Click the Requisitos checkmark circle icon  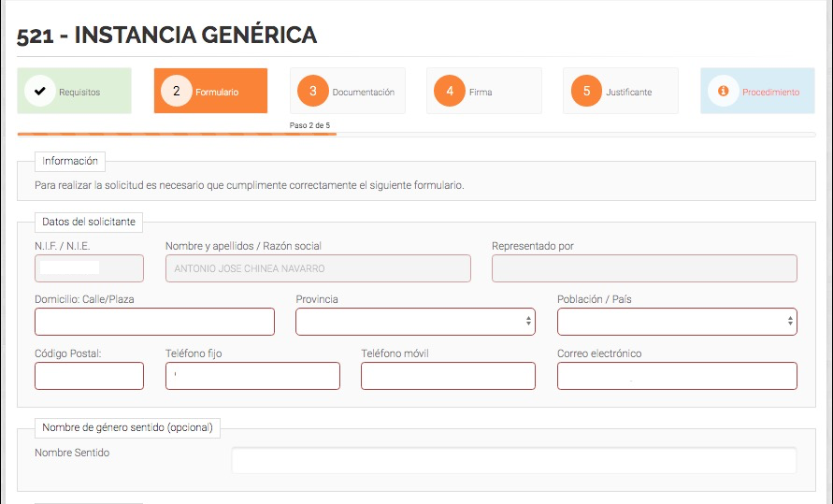[x=40, y=91]
